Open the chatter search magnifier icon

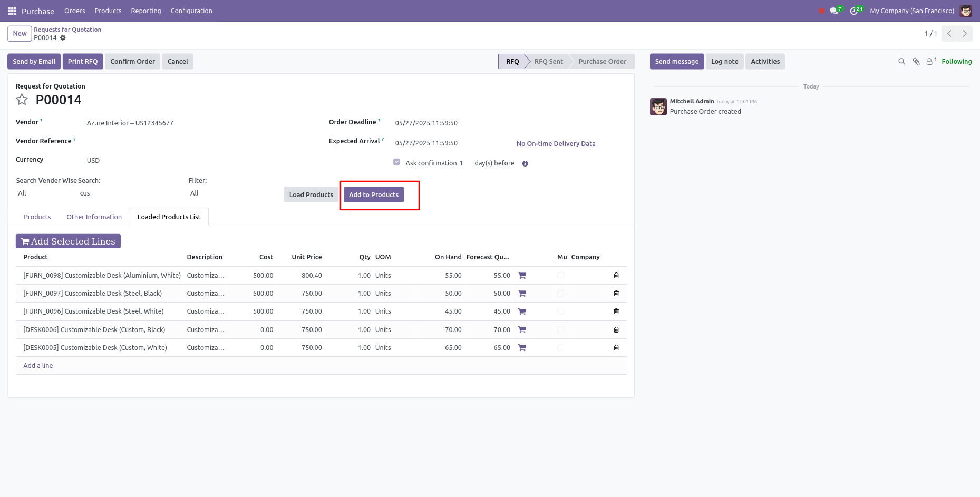click(901, 62)
